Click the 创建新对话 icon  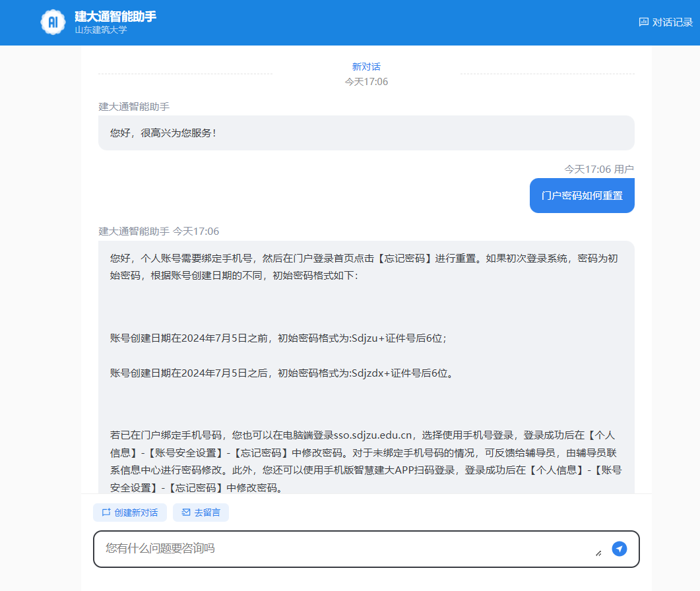pos(106,513)
